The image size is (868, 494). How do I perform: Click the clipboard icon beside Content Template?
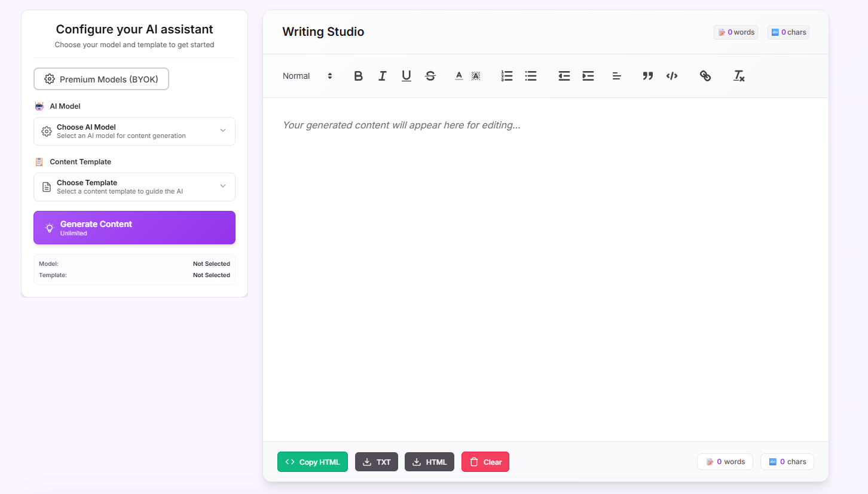coord(39,162)
